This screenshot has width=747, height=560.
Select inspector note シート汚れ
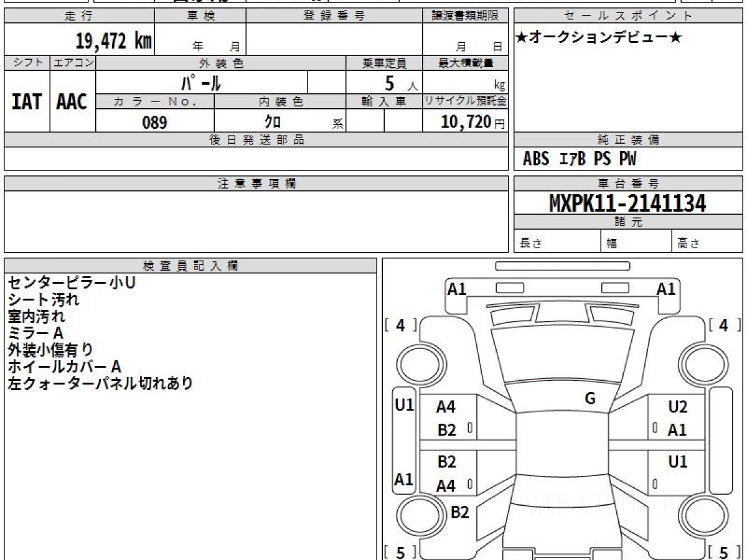tap(44, 299)
